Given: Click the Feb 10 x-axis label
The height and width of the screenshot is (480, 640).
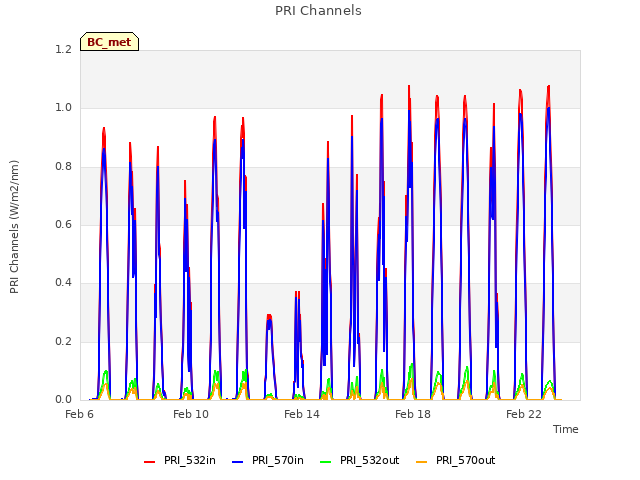Looking at the screenshot, I should (191, 414).
